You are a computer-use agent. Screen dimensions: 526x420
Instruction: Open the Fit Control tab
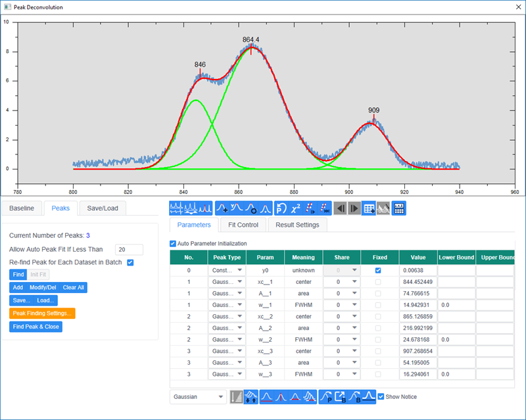coord(243,225)
